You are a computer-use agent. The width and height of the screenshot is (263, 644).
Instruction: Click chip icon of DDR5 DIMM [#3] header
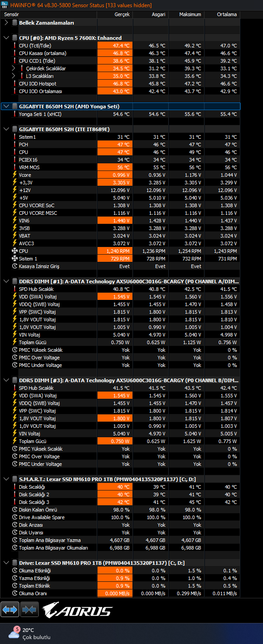pyautogui.click(x=14, y=380)
